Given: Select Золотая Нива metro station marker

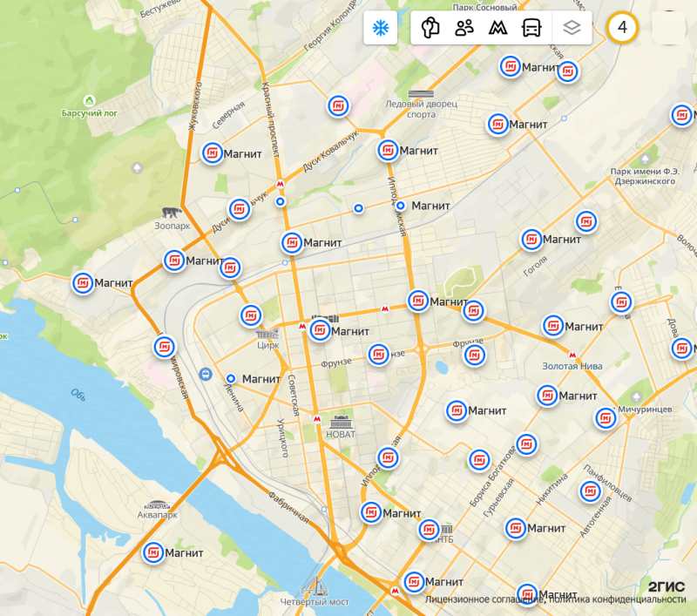Looking at the screenshot, I should (572, 355).
